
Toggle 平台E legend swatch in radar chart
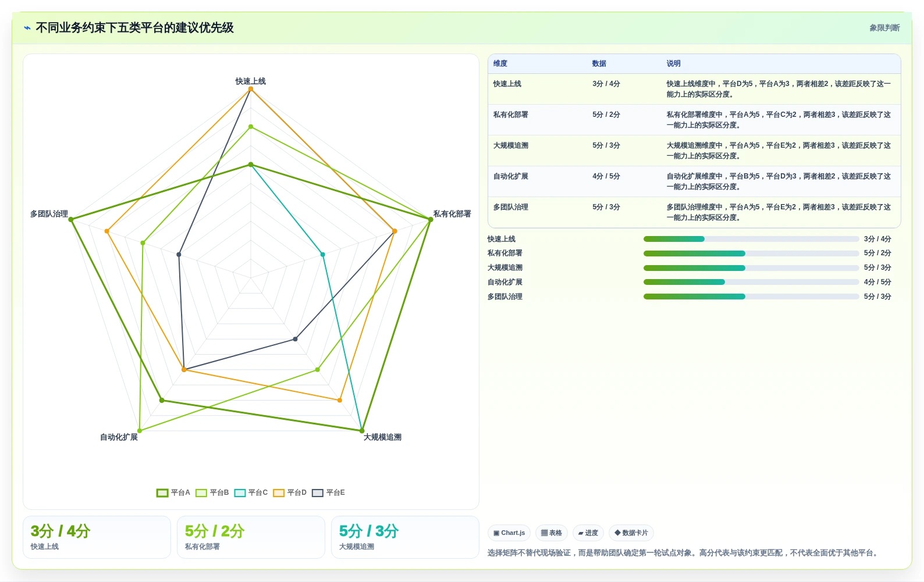[x=318, y=493]
